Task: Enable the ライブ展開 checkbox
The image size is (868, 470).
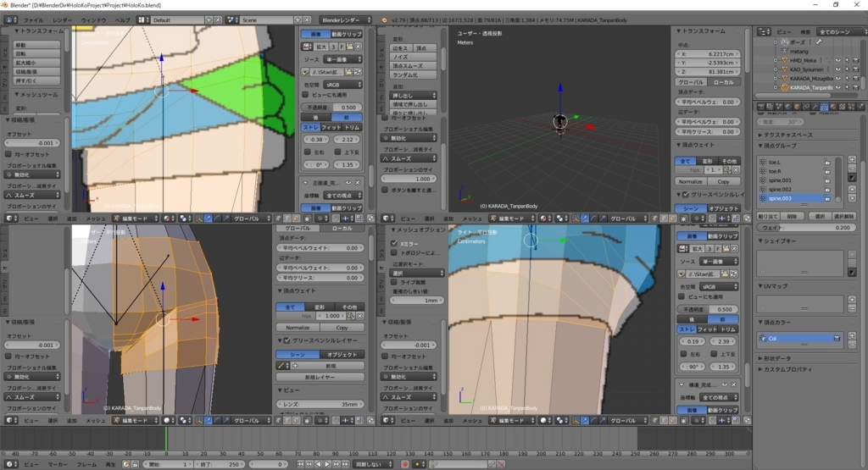Action: [x=393, y=282]
